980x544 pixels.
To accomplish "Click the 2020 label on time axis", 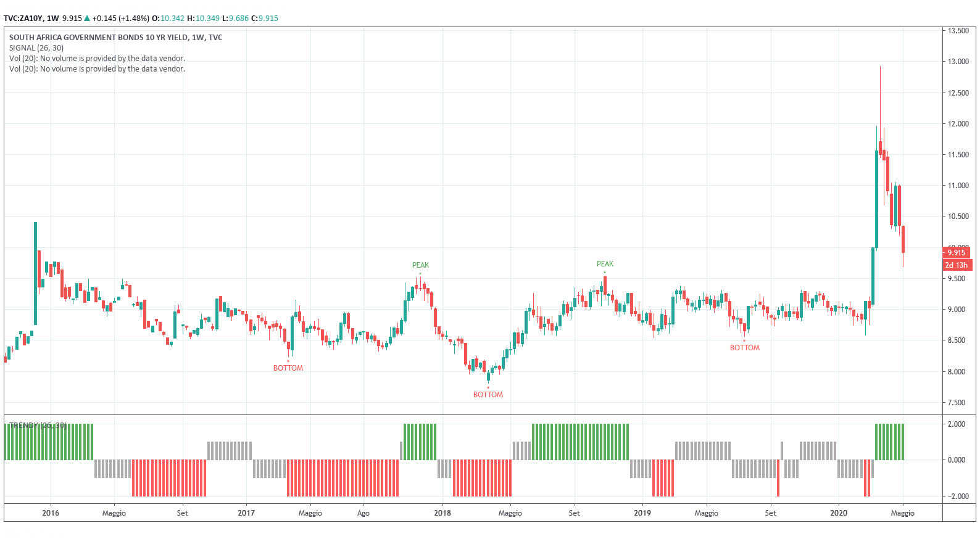I will tap(839, 513).
